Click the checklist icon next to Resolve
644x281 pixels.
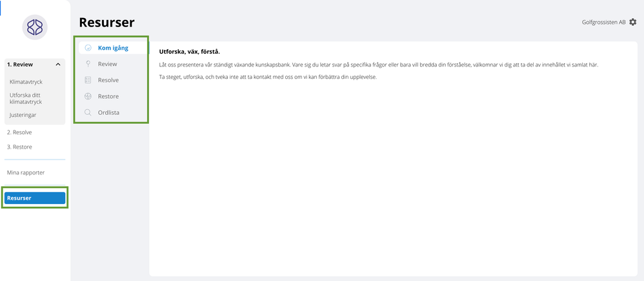pos(88,80)
